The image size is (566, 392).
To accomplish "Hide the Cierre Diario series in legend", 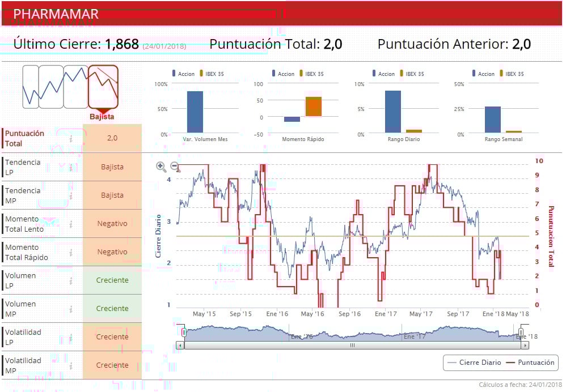I will (474, 363).
